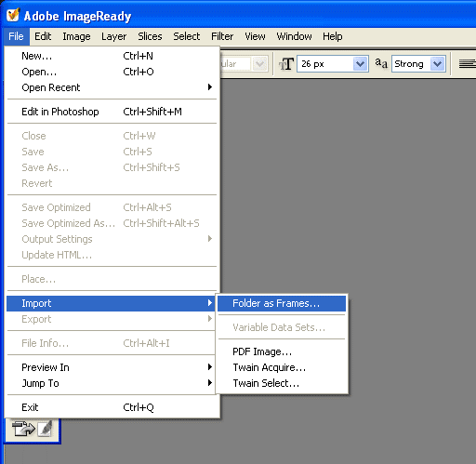
Task: Open the View menu
Action: [255, 36]
